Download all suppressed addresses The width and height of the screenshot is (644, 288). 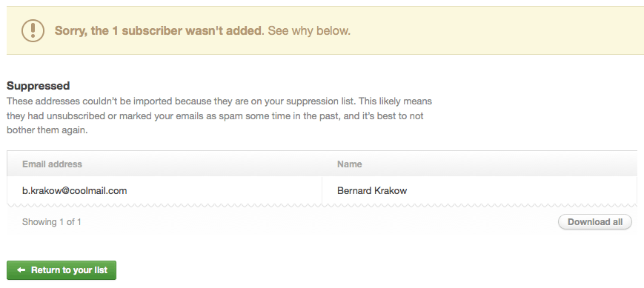click(594, 222)
